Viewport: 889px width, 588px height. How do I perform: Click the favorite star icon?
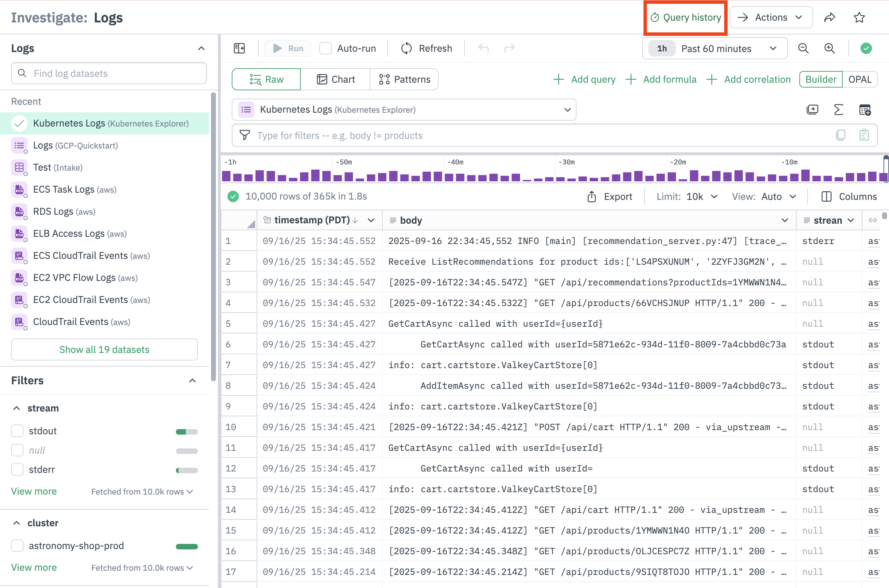coord(859,17)
